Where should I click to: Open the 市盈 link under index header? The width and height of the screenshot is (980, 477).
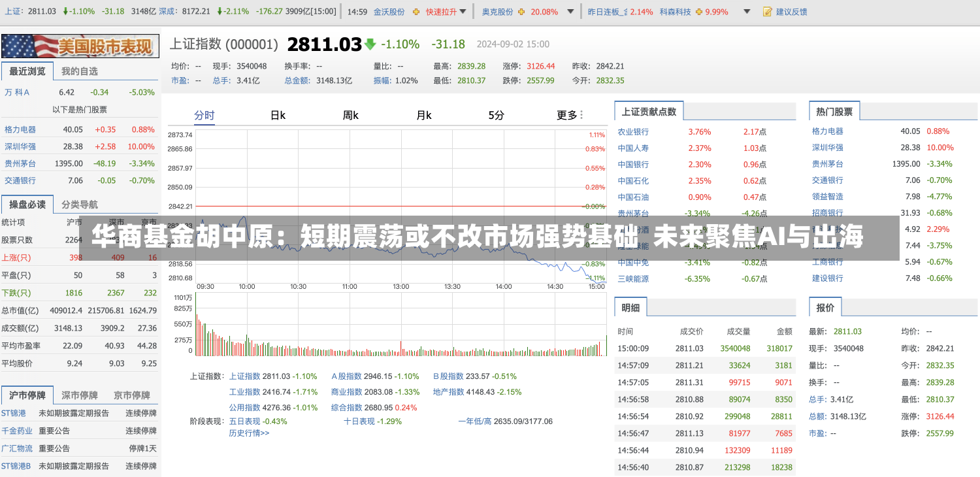point(179,80)
